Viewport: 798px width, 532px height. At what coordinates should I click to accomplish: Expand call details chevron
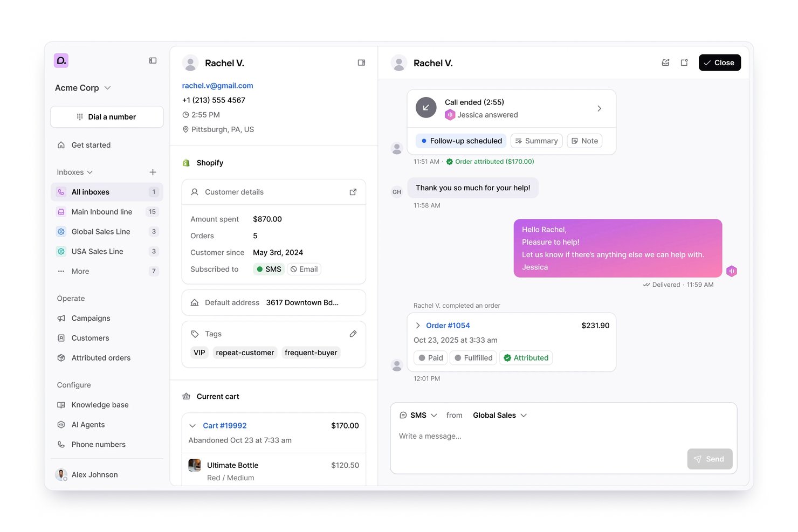pos(599,108)
